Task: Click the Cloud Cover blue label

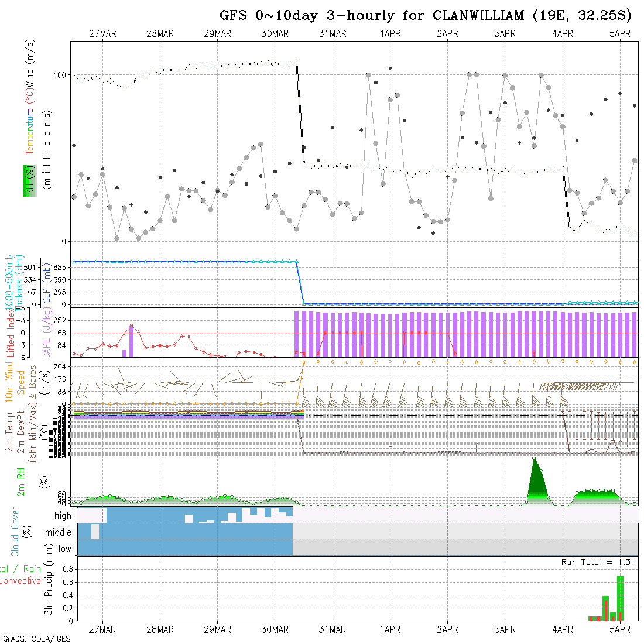Action: point(15,532)
